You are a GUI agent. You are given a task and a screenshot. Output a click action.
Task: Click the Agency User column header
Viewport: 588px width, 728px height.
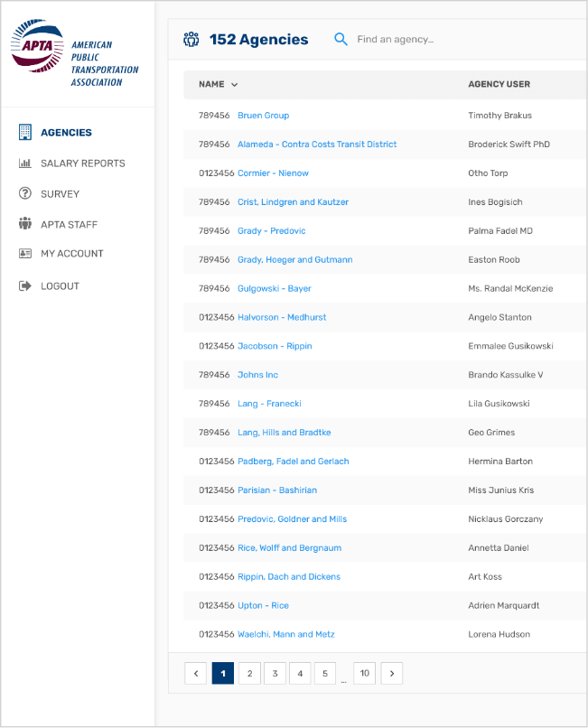499,85
